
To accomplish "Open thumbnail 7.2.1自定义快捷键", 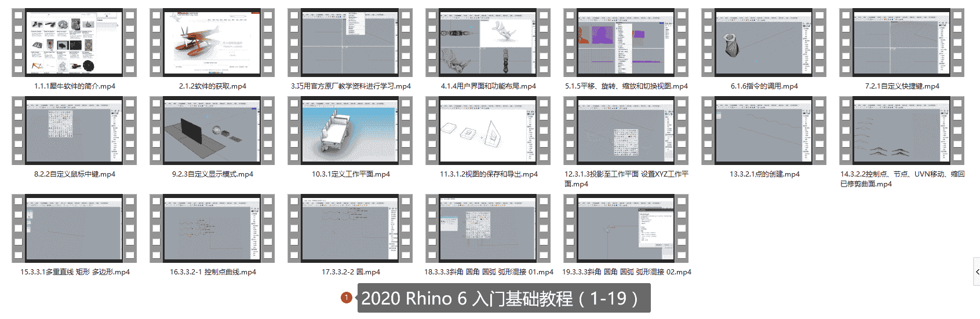I will point(902,42).
